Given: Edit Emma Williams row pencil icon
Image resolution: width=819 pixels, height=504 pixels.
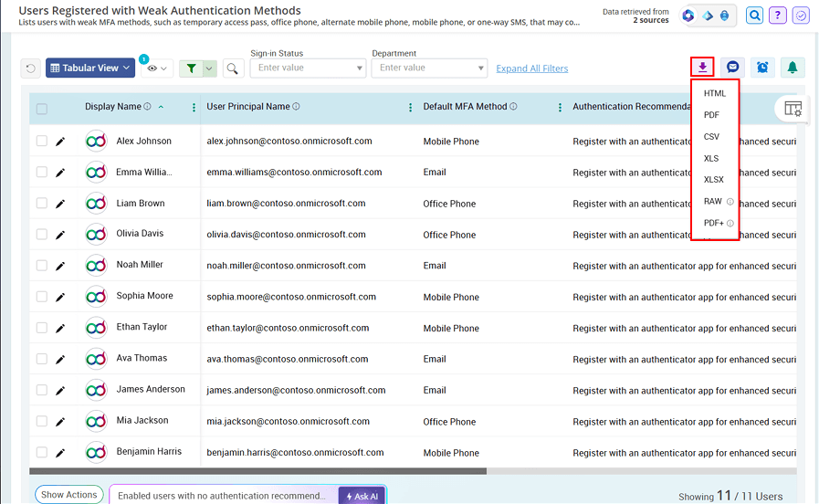Looking at the screenshot, I should click(x=60, y=173).
